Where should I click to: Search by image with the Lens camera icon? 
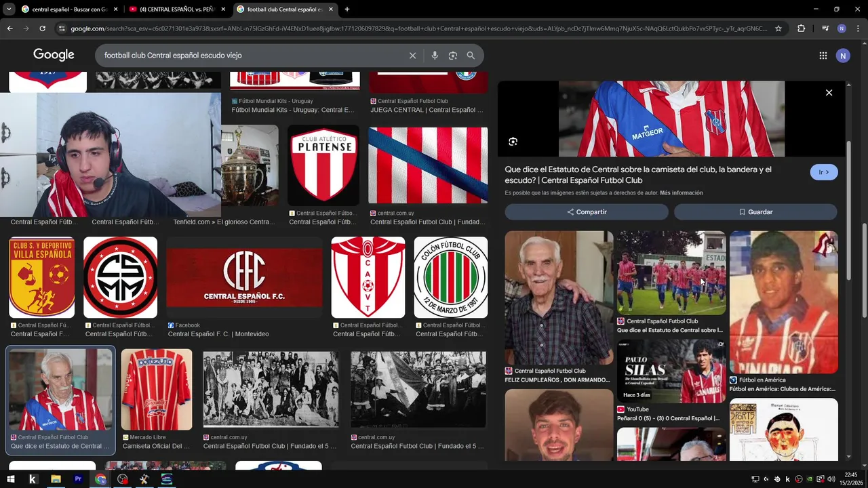453,56
